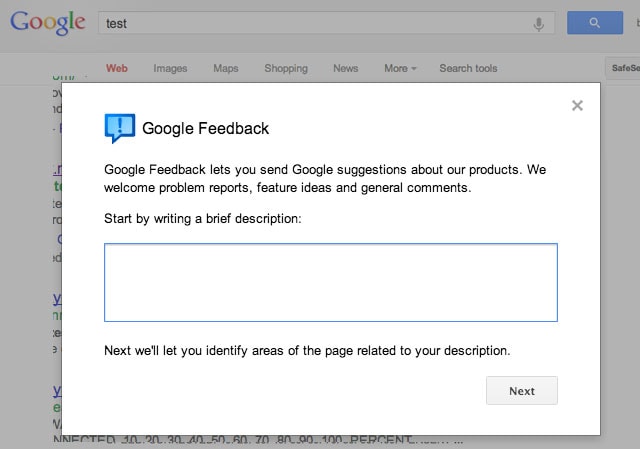Go to the Shopping tab
This screenshot has width=640, height=449.
pyautogui.click(x=286, y=69)
